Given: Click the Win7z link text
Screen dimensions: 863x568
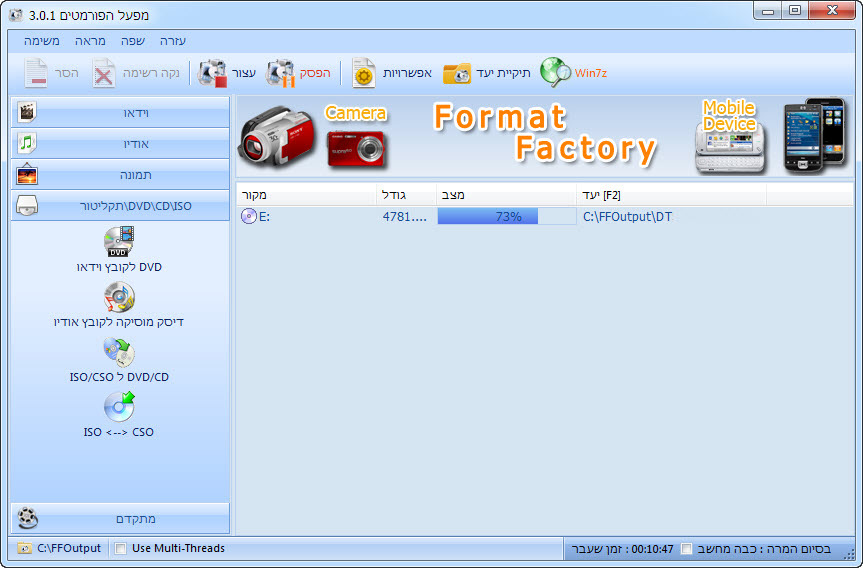Looking at the screenshot, I should (x=591, y=73).
